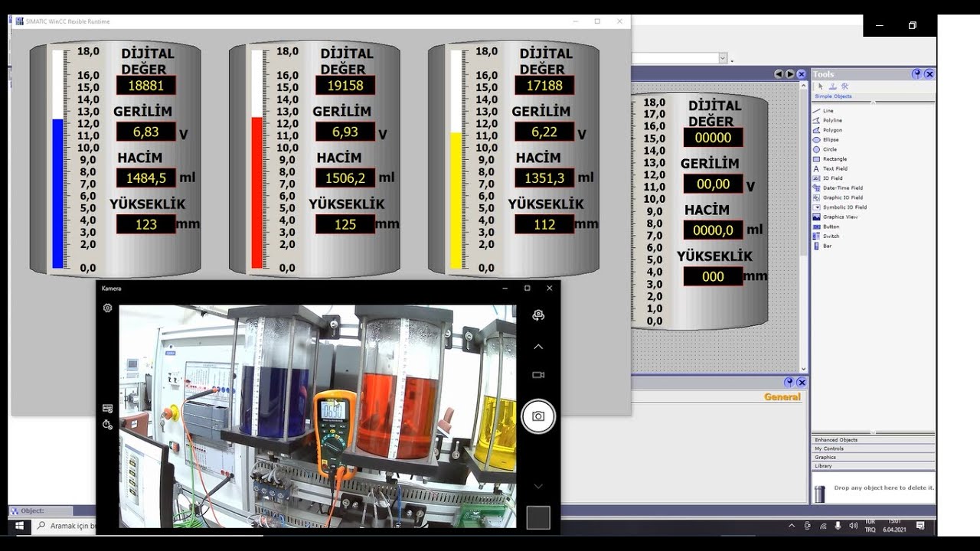Viewport: 980px width, 551px height.
Task: Pick the Circle object tool
Action: [x=825, y=149]
